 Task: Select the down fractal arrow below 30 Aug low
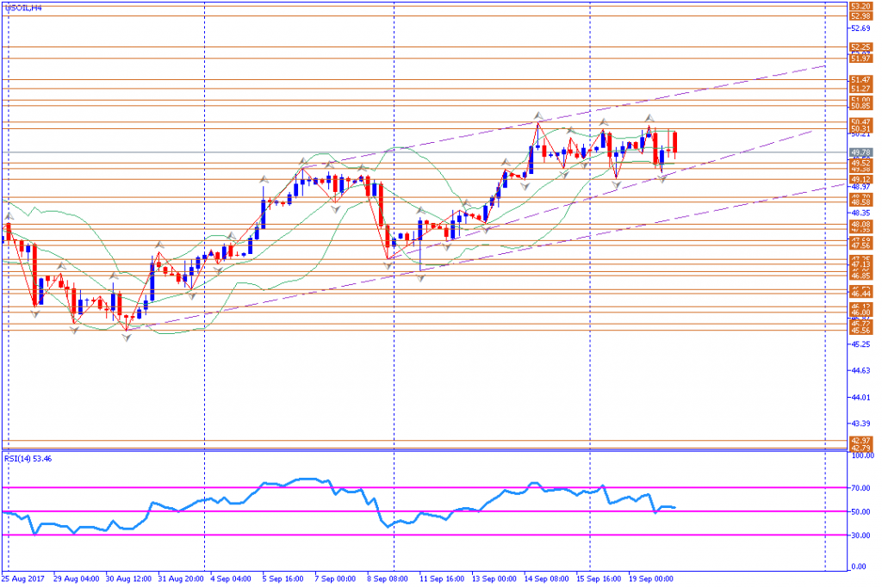[127, 338]
